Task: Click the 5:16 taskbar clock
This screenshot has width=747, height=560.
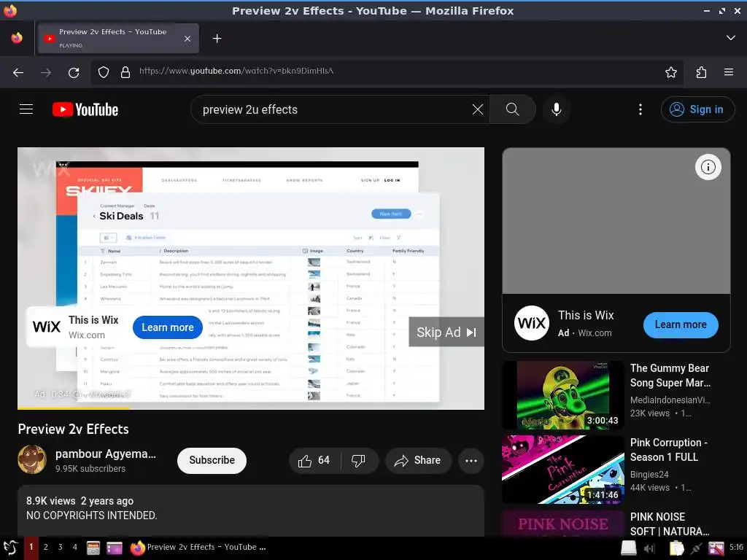Action: (736, 547)
